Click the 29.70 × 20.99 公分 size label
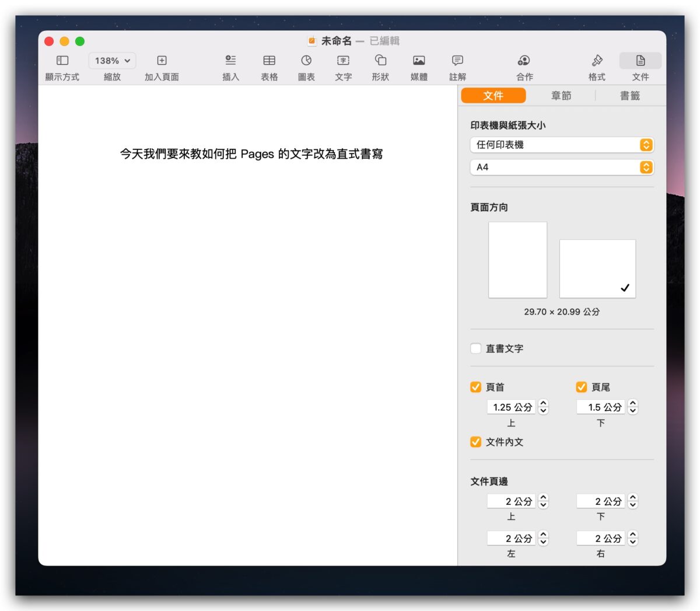Viewport: 700px width, 611px height. pyautogui.click(x=562, y=312)
